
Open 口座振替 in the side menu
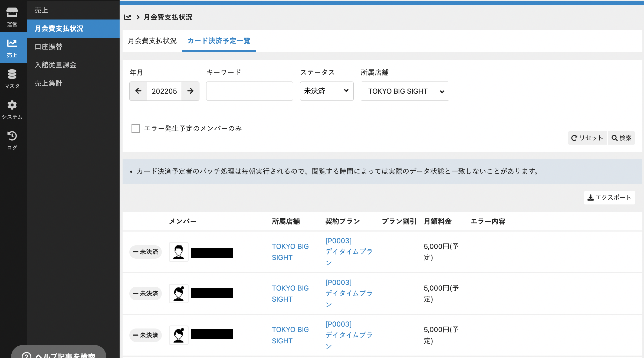coord(49,47)
